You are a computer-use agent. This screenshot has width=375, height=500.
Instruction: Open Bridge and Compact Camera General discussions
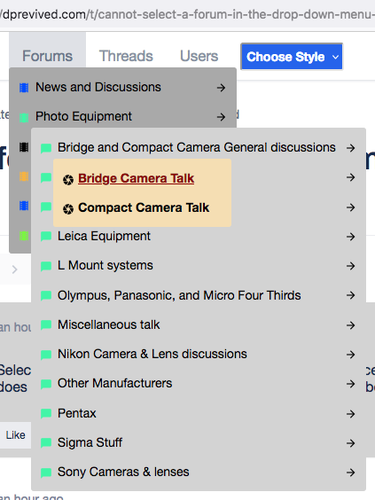[x=196, y=147]
